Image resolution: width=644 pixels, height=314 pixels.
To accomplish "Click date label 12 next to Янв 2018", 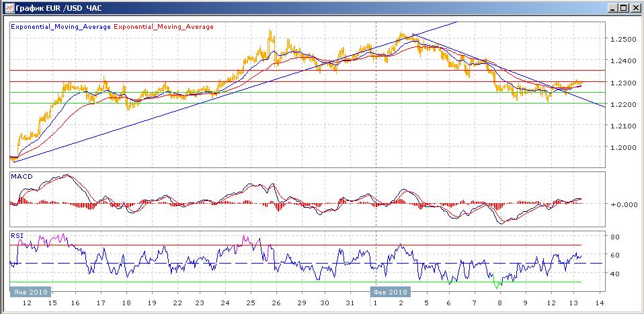I will tap(27, 303).
